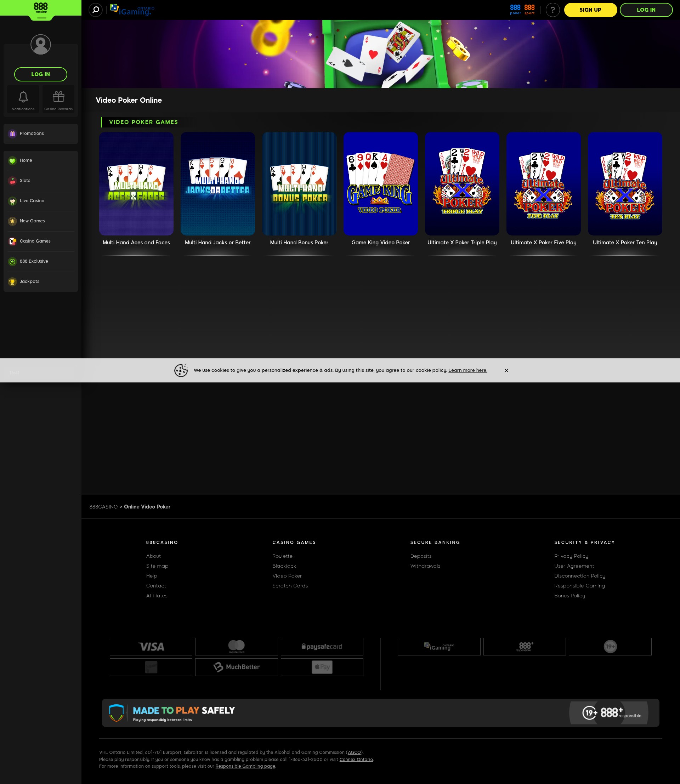Open the search magnifier icon
The width and height of the screenshot is (680, 784).
[x=96, y=10]
